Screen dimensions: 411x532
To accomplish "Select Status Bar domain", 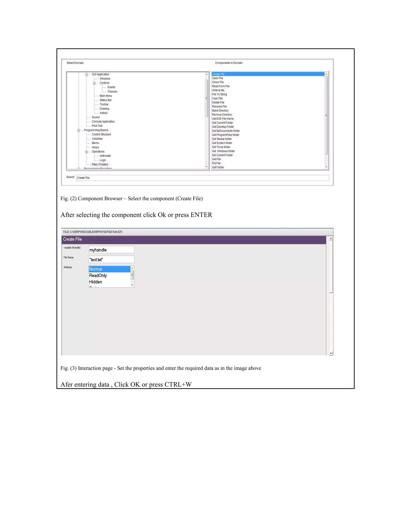I will [x=105, y=100].
